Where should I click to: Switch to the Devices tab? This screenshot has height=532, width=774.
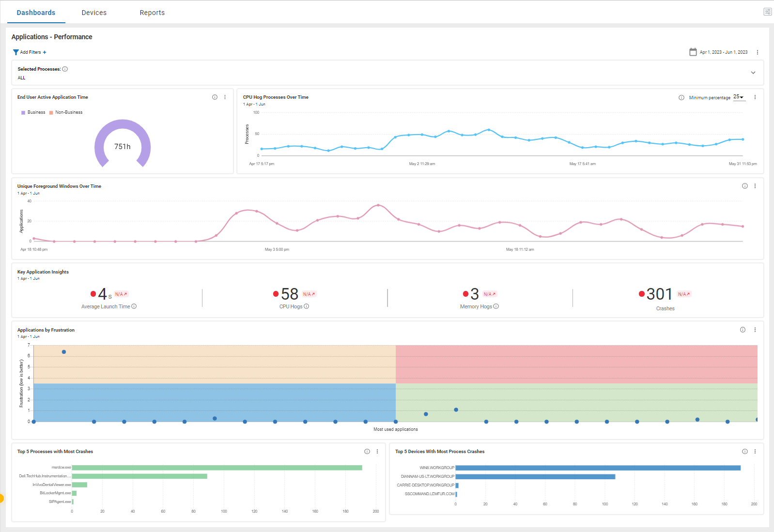point(94,13)
